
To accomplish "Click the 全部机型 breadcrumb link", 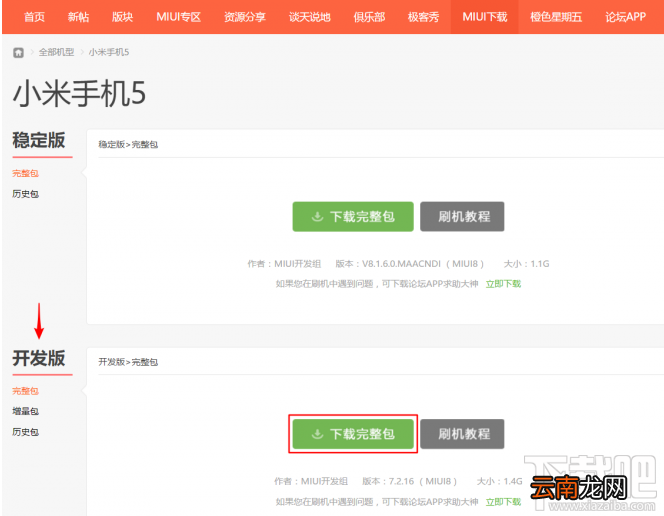I will coord(56,52).
